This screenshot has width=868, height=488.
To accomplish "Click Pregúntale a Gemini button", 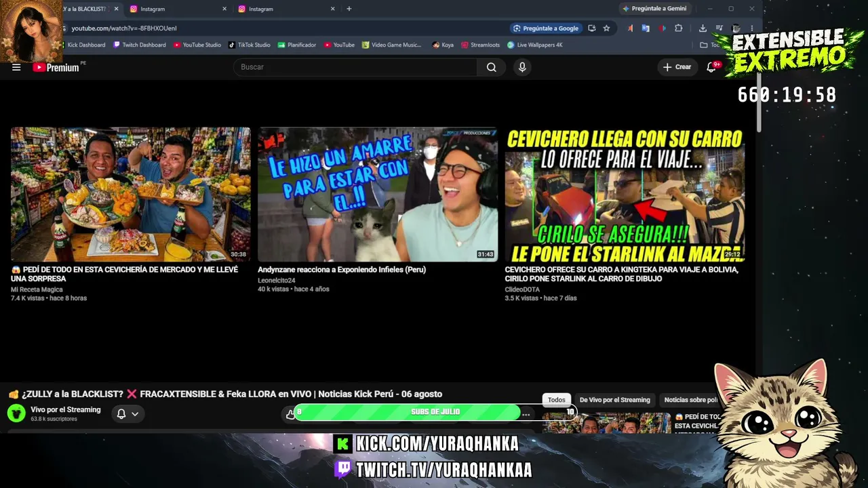I will [x=654, y=9].
